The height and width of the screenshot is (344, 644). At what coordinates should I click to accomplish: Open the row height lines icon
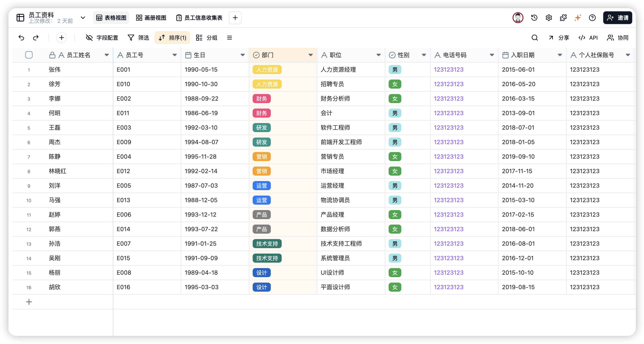tap(229, 38)
